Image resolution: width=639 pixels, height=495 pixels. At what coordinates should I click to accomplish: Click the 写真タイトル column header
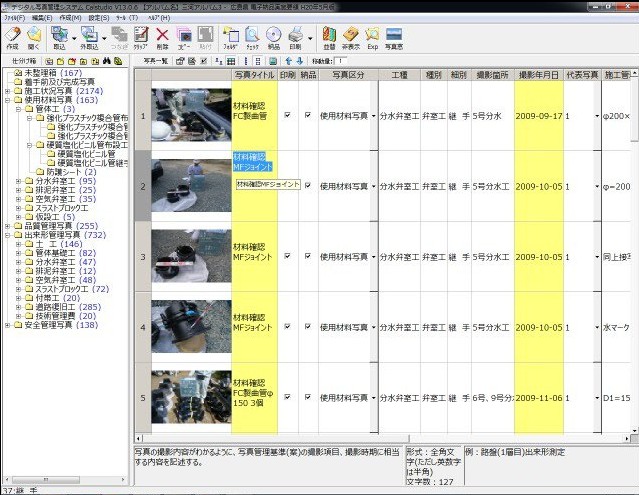click(x=254, y=75)
